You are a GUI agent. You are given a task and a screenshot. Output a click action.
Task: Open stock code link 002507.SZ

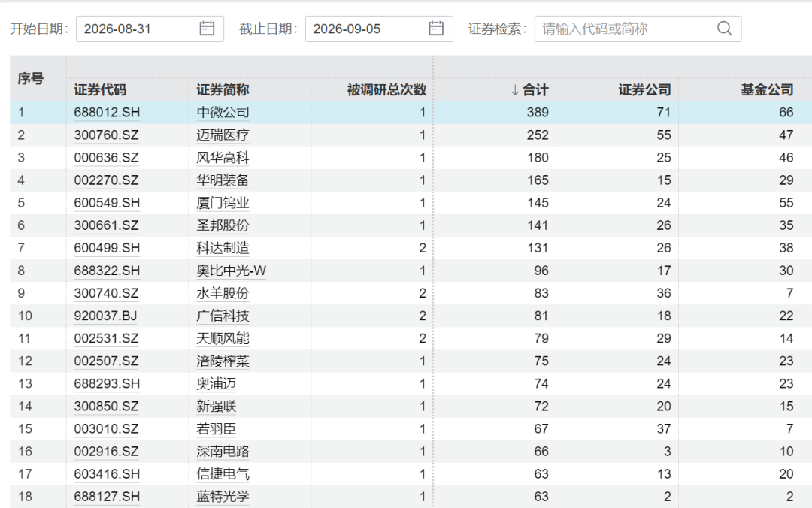pos(106,361)
